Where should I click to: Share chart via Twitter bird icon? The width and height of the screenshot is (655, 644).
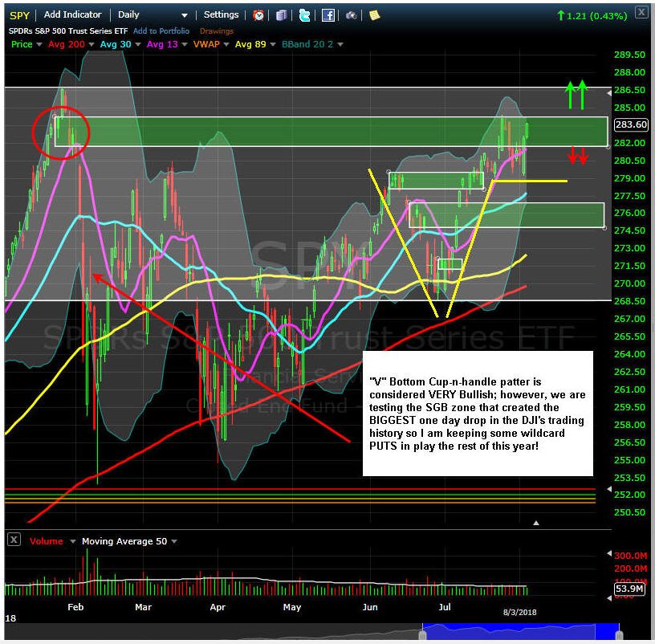[304, 15]
